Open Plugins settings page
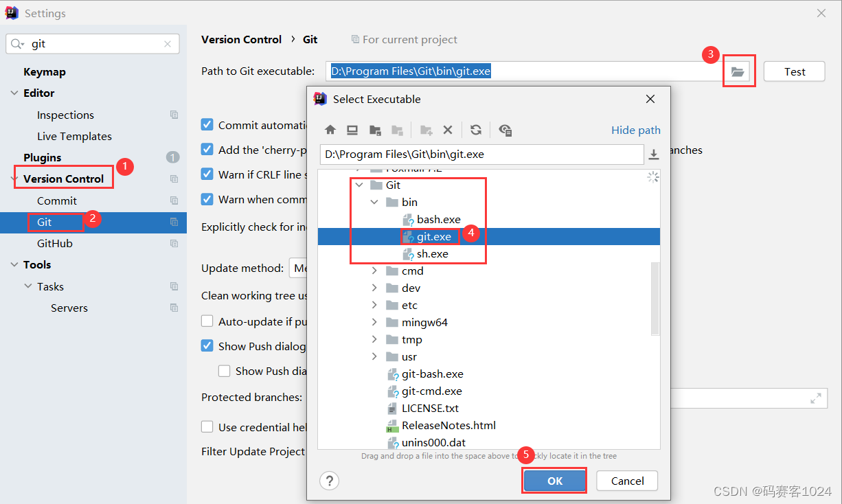 (43, 157)
